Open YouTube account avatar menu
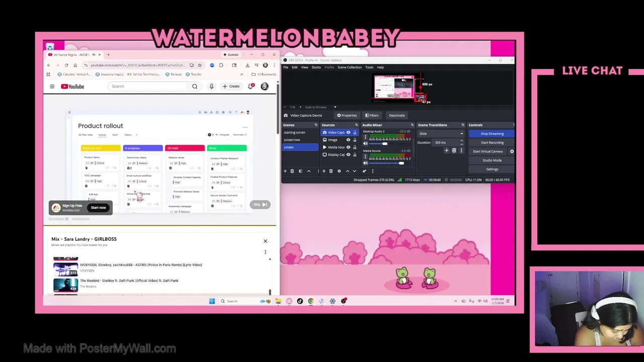 coord(265,86)
